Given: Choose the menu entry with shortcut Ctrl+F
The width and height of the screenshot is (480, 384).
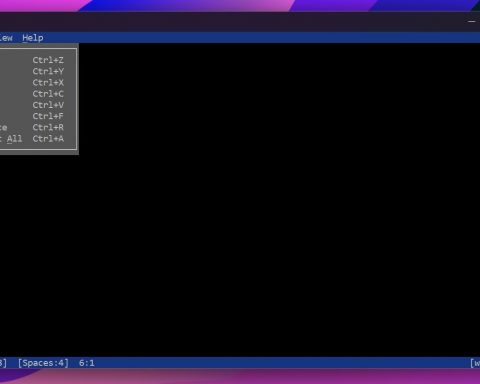Looking at the screenshot, I should (x=38, y=116).
